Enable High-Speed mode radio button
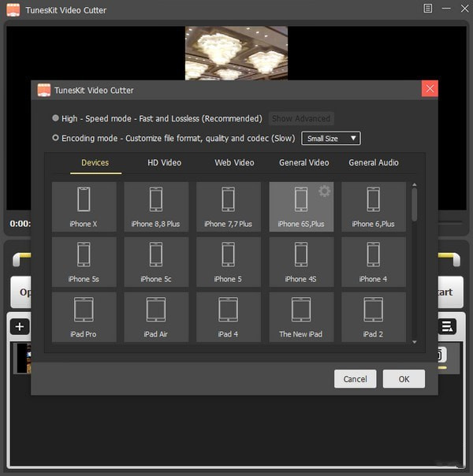This screenshot has width=473, height=476. [x=55, y=118]
